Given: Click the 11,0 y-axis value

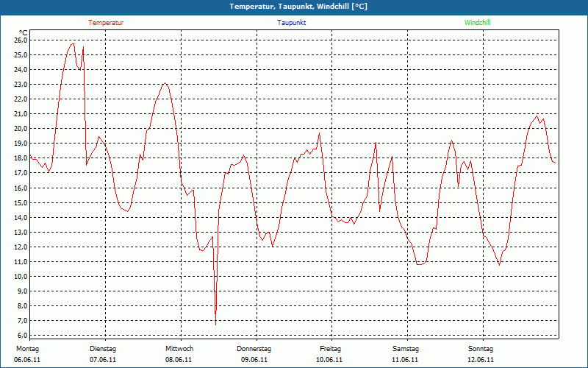Looking at the screenshot, I should (x=21, y=262).
